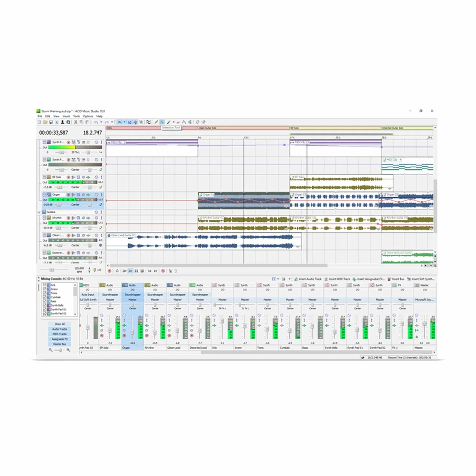Toggle Loop Playback in transport bar
Screen dimensions: 476x476
pyautogui.click(x=117, y=271)
